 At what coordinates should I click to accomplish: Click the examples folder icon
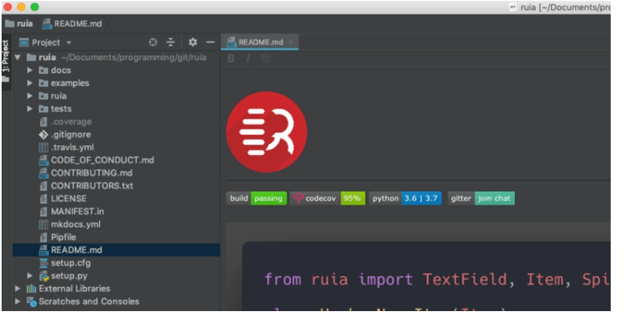44,83
